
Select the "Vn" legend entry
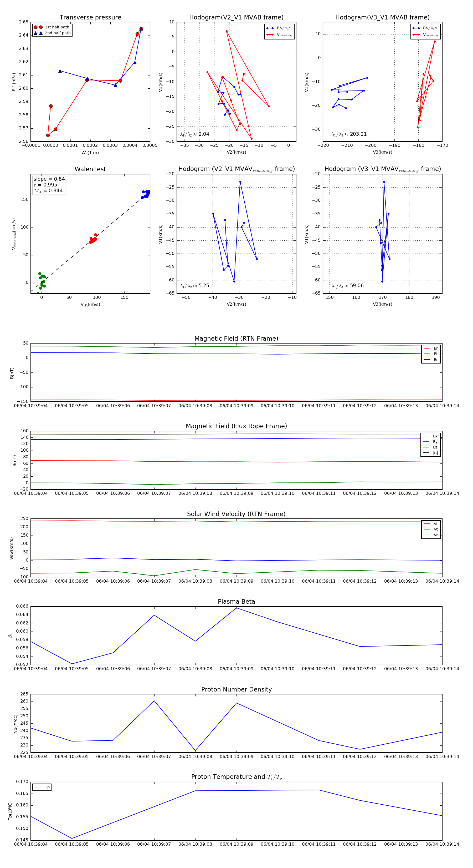(431, 535)
